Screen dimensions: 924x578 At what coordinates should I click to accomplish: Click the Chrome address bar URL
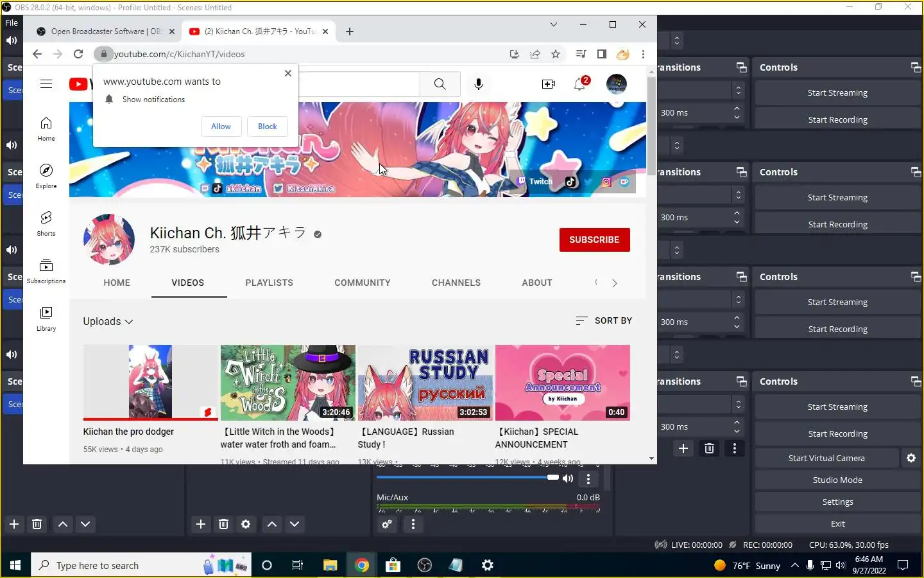click(179, 54)
